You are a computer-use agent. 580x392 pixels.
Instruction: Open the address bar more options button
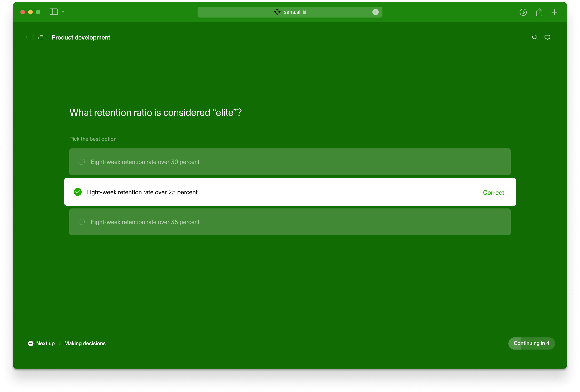(375, 12)
